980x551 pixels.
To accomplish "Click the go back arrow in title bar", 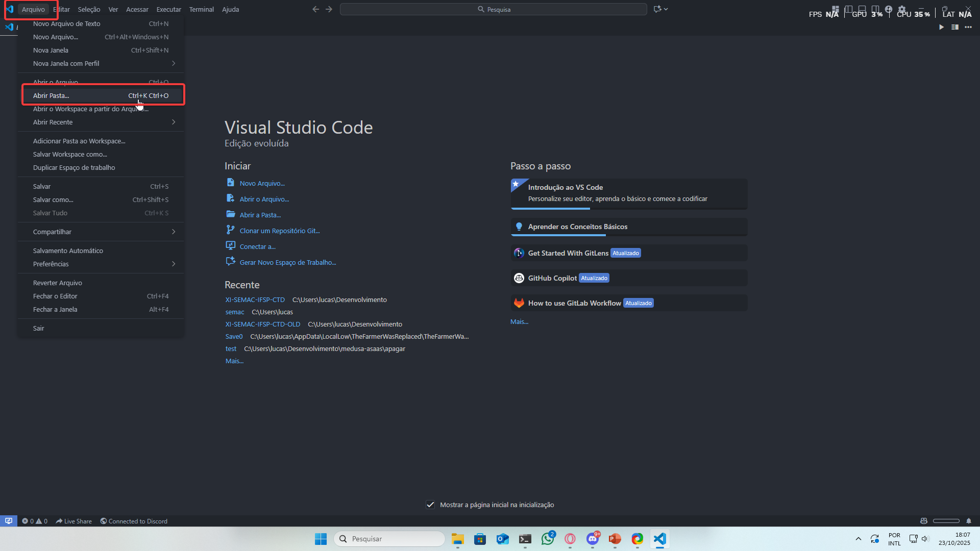I will point(315,9).
